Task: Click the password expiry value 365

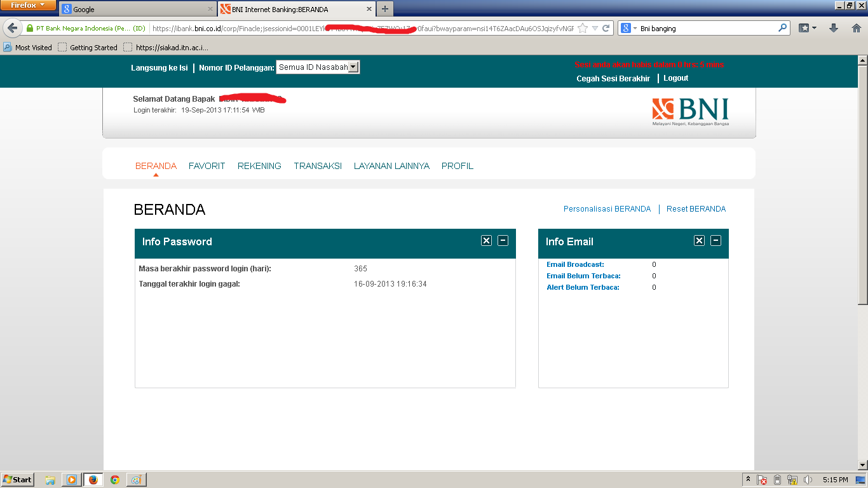Action: coord(361,269)
